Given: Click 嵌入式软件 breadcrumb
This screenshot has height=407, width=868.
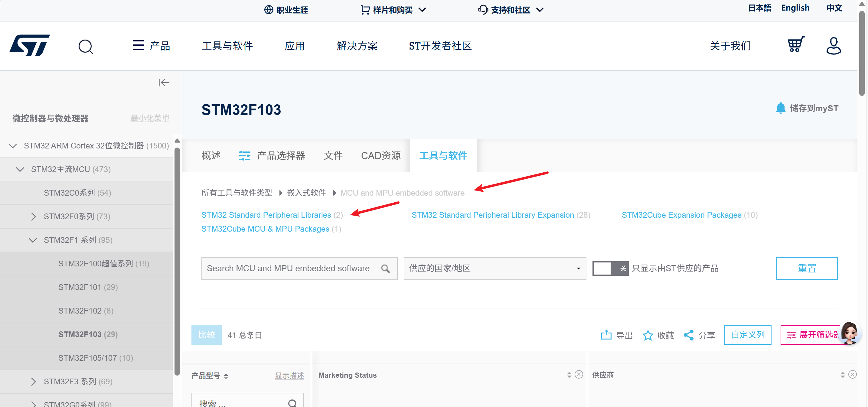Looking at the screenshot, I should click(306, 193).
